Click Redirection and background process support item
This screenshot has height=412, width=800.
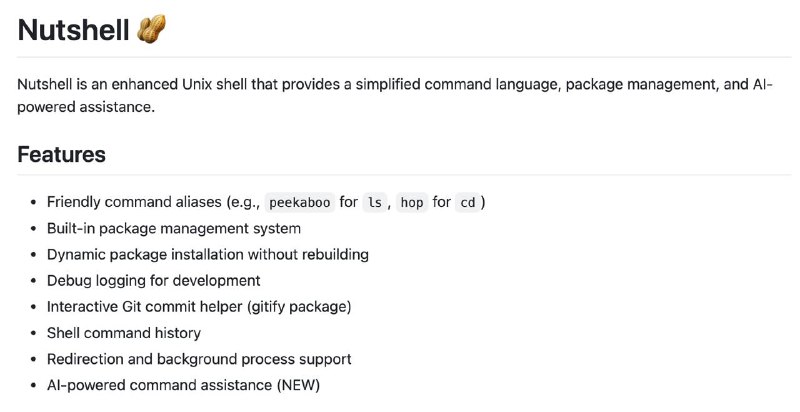click(x=199, y=359)
